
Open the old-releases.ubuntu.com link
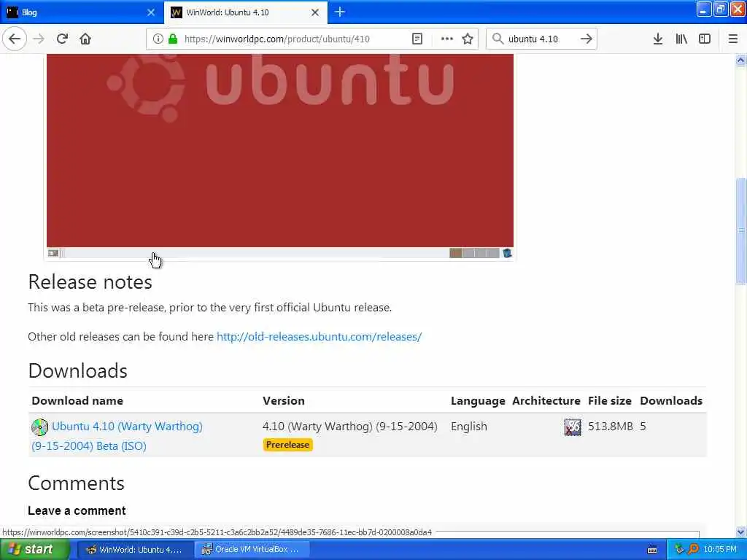(320, 337)
